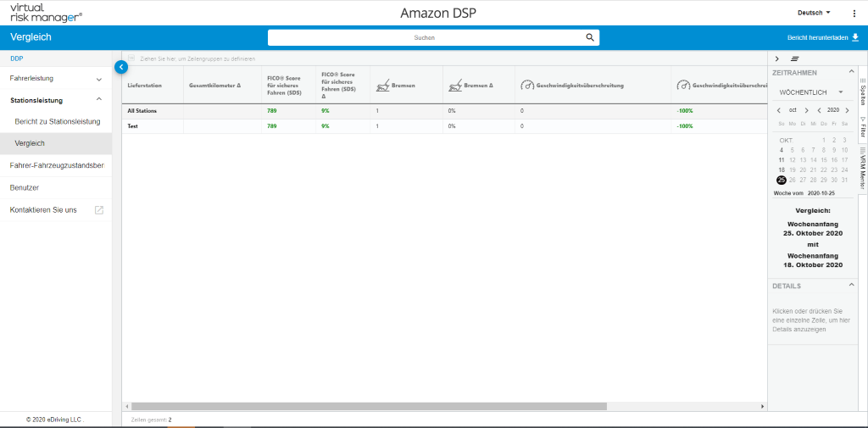Select October 11 in the calendar
The width and height of the screenshot is (868, 428).
click(781, 160)
